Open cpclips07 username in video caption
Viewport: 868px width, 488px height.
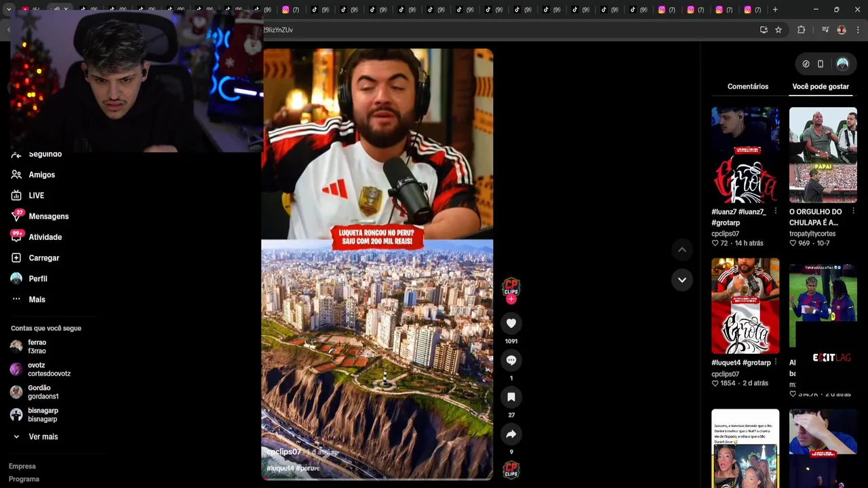point(283,452)
